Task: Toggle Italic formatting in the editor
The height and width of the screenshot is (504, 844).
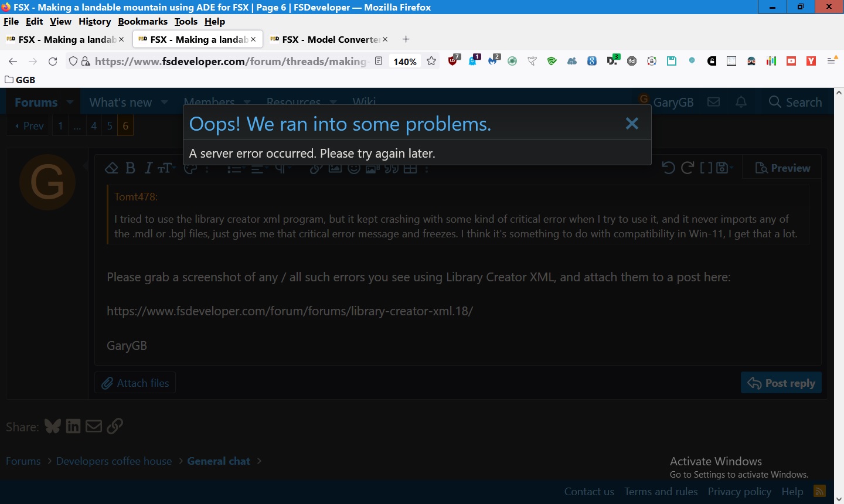Action: [148, 168]
